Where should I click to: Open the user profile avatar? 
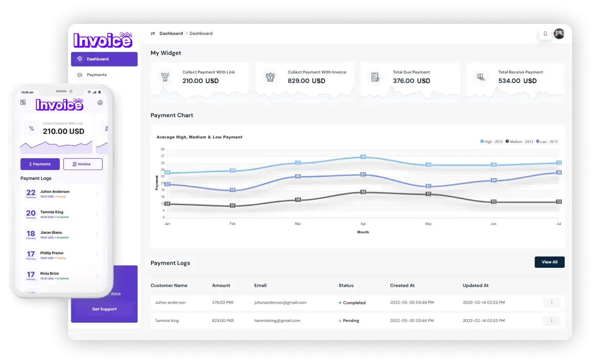[x=559, y=34]
